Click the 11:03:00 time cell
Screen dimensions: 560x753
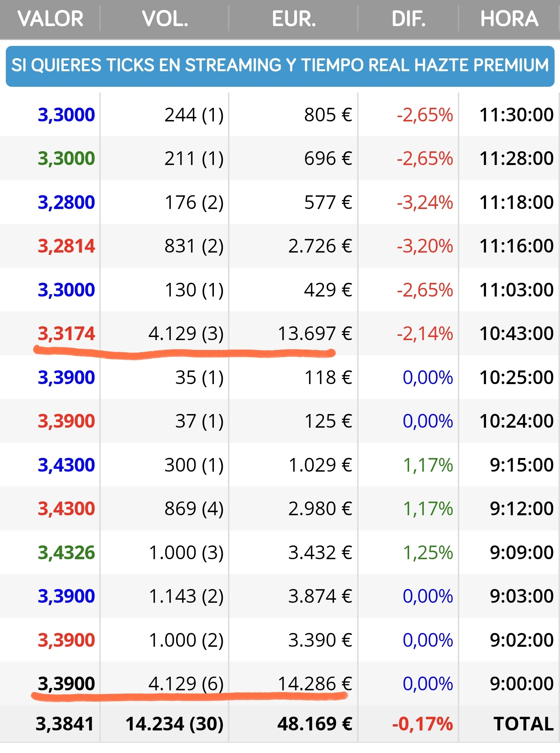516,290
